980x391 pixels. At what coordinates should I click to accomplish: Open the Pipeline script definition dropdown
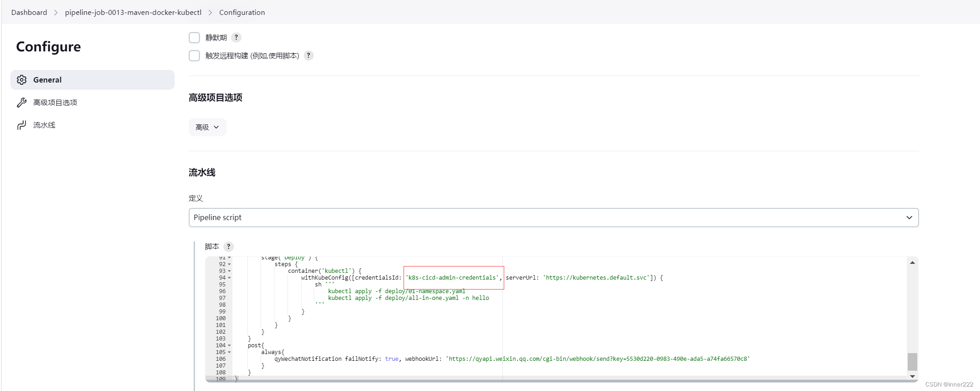(553, 217)
